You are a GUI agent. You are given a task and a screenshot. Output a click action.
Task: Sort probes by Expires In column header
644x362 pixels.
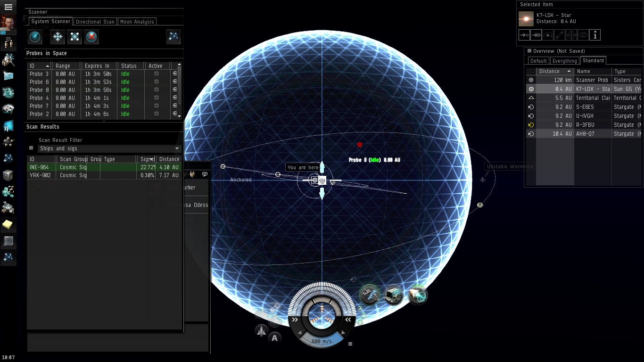tap(99, 66)
